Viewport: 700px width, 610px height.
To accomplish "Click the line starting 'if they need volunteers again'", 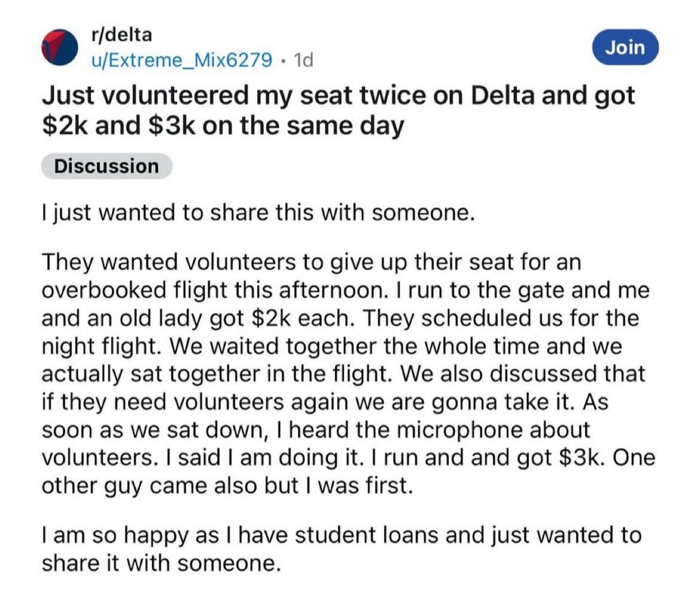I will click(325, 402).
